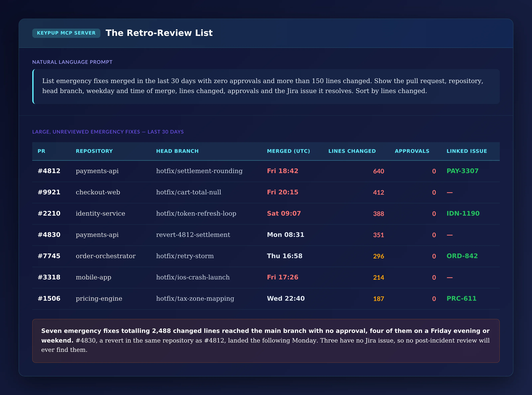Click the PR column header
The height and width of the screenshot is (395, 532).
click(41, 151)
